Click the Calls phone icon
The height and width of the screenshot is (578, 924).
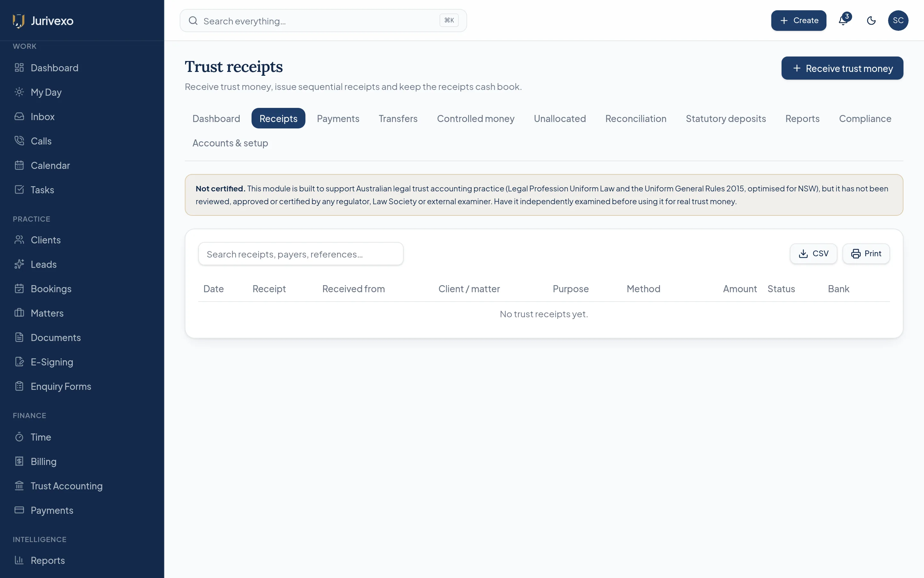[19, 141]
